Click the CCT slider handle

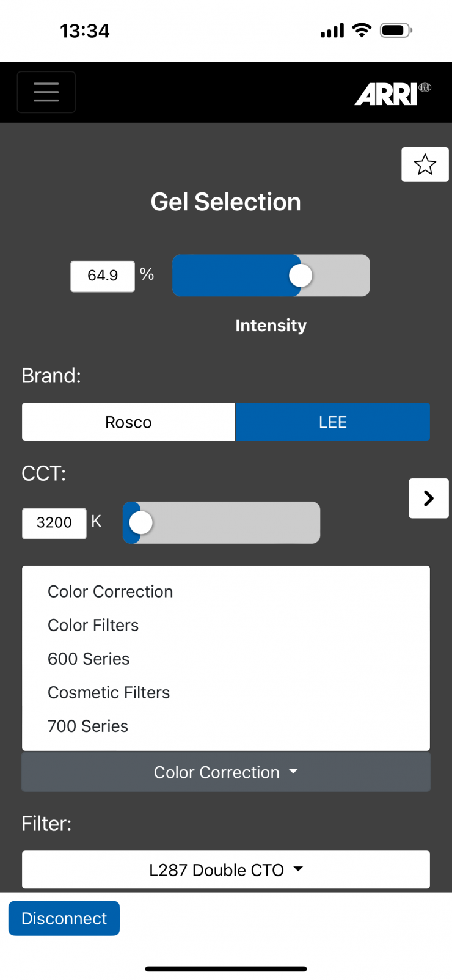coord(141,523)
